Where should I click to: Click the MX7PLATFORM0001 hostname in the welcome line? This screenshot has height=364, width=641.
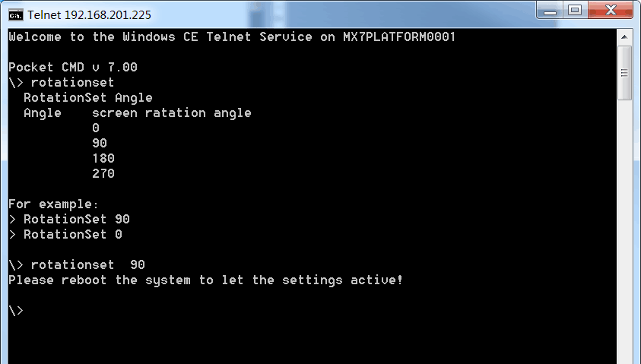pos(399,36)
